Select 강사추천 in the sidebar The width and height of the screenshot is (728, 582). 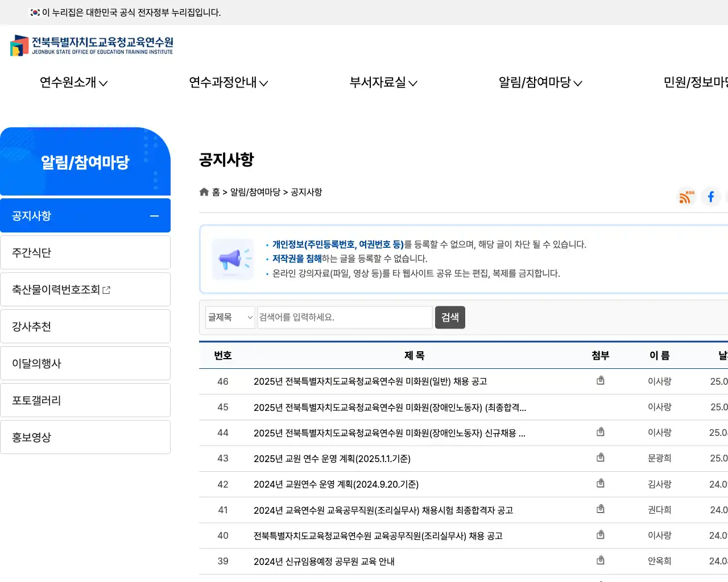(85, 326)
